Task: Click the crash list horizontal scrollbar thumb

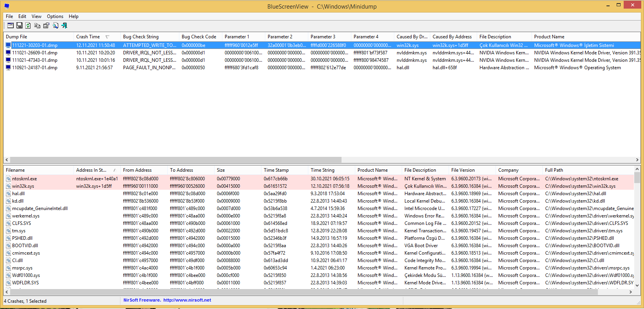Action: (176, 160)
